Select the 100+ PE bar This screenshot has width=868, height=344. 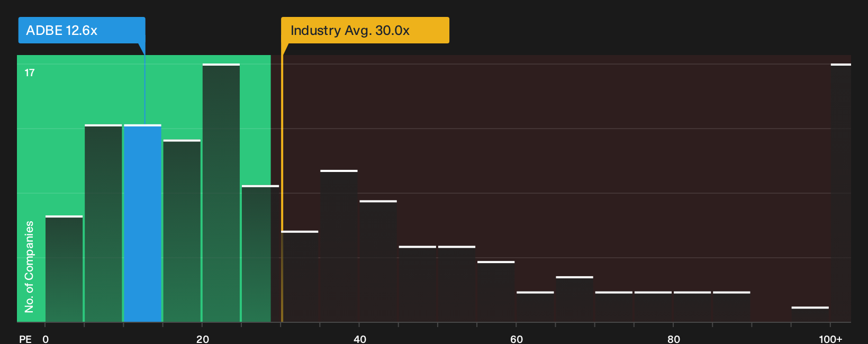[x=840, y=193]
